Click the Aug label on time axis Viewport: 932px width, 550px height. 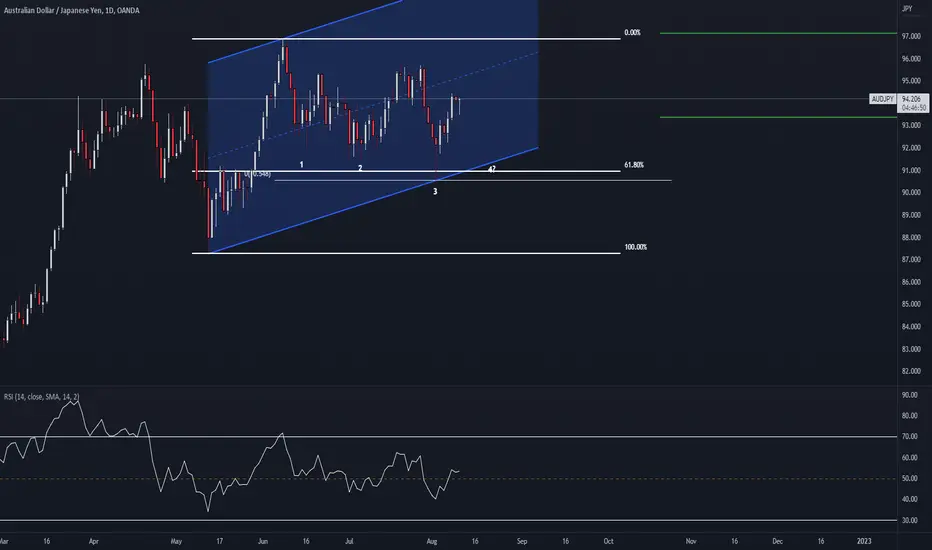tap(432, 542)
